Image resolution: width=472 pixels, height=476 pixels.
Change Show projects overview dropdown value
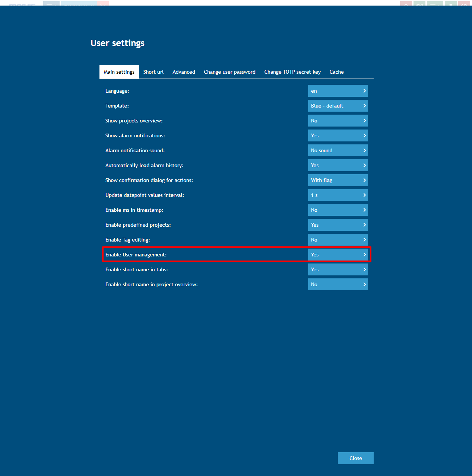pos(338,121)
